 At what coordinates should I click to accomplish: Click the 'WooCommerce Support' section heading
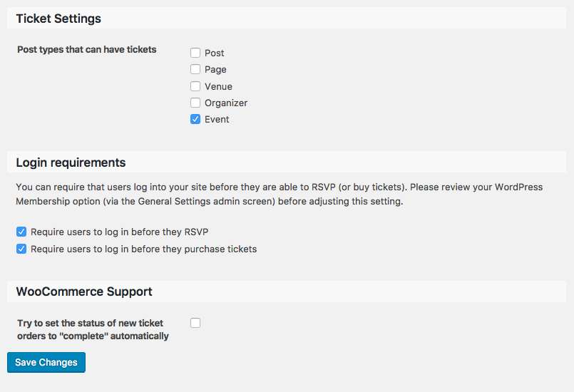coord(84,292)
